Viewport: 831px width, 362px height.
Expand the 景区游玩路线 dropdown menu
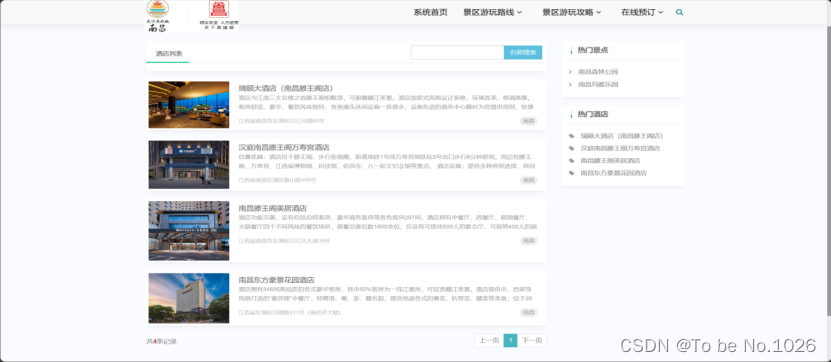492,12
